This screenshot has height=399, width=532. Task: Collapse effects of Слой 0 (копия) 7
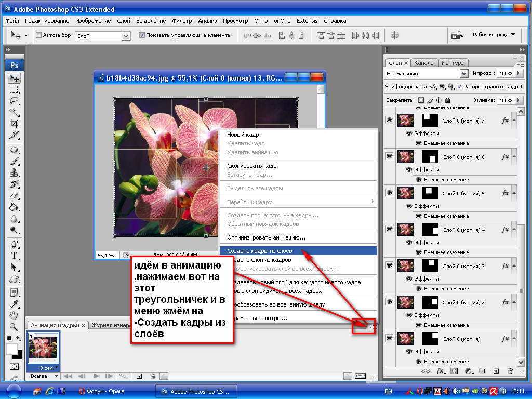pos(514,120)
